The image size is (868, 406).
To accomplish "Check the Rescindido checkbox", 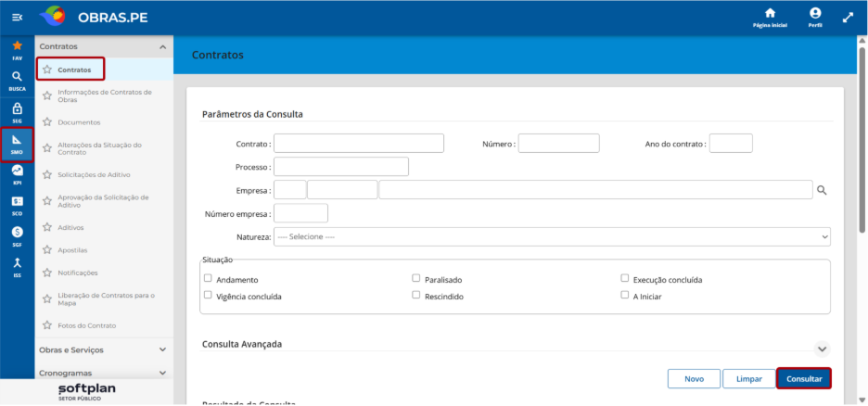I will click(x=415, y=295).
